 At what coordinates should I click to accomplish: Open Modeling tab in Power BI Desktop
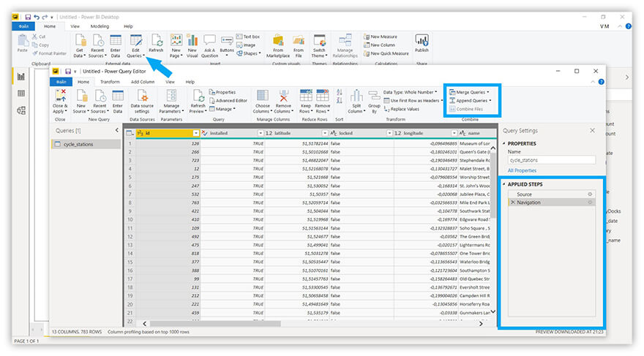click(x=100, y=26)
